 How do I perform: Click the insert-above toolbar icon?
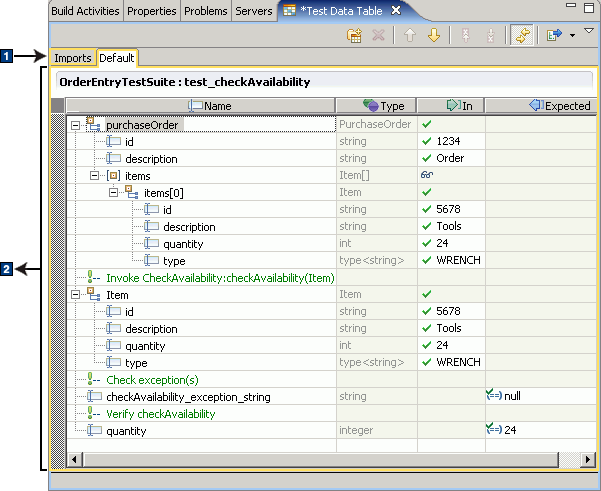pos(466,35)
